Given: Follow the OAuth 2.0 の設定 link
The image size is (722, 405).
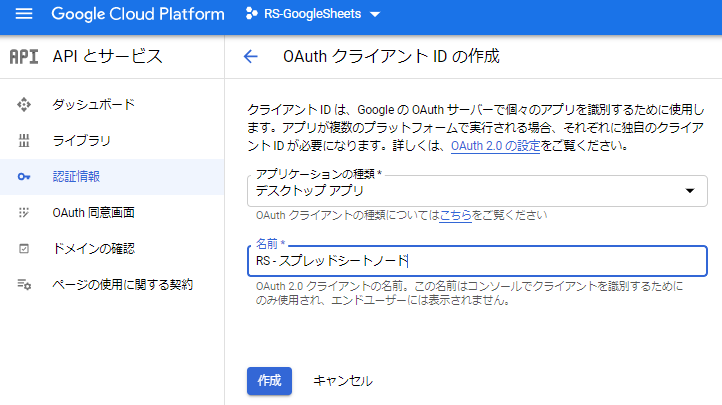Looking at the screenshot, I should [x=495, y=146].
